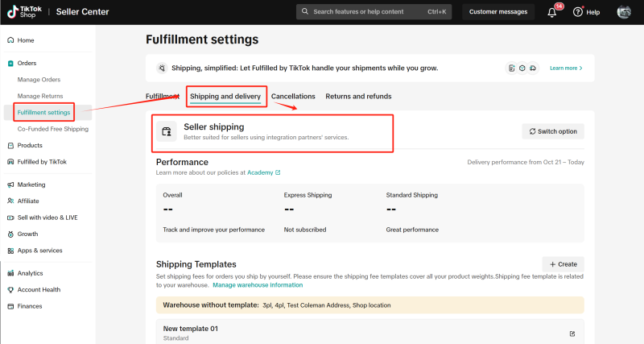This screenshot has height=344, width=644.
Task: Open the Academy external link icon
Action: click(x=278, y=172)
